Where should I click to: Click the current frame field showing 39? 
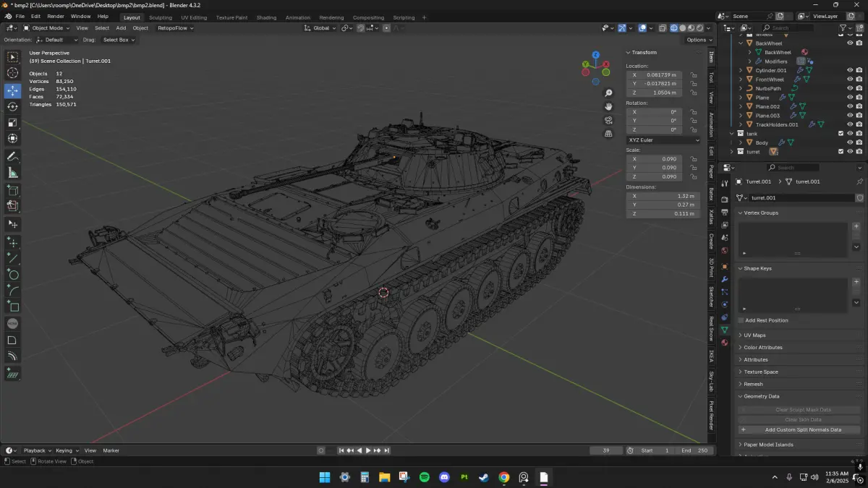pos(606,450)
